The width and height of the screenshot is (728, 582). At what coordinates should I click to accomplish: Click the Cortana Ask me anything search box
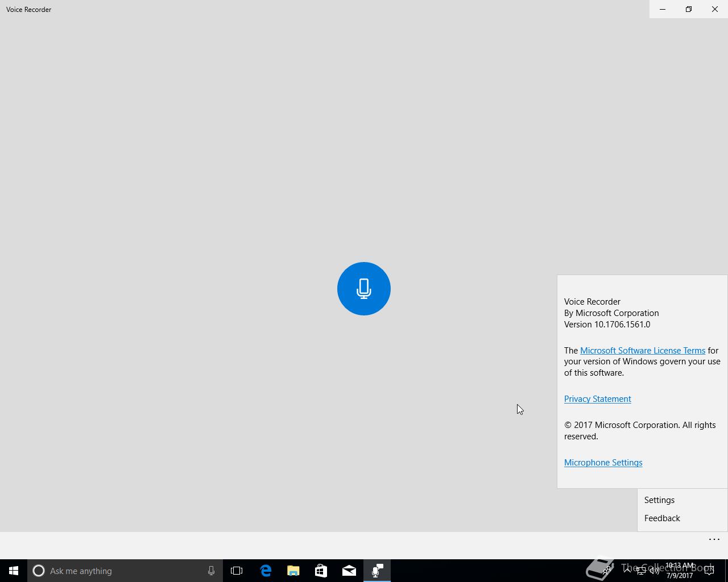click(125, 571)
